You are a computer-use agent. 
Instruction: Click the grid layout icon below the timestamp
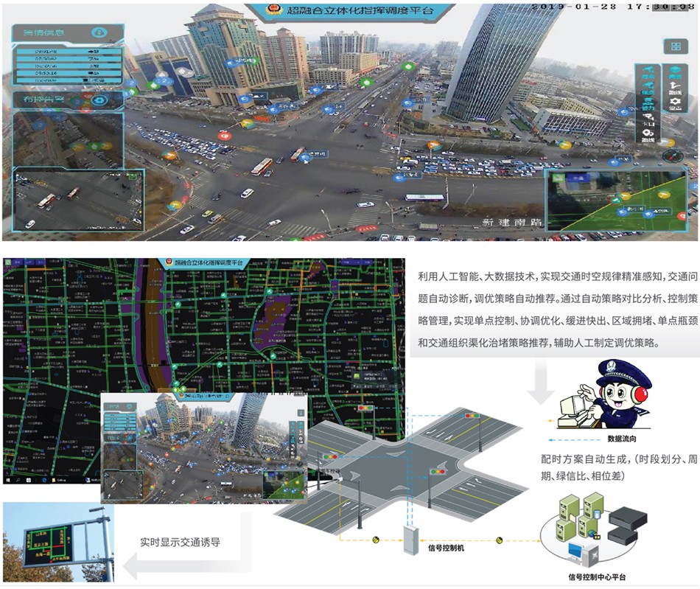pos(674,46)
